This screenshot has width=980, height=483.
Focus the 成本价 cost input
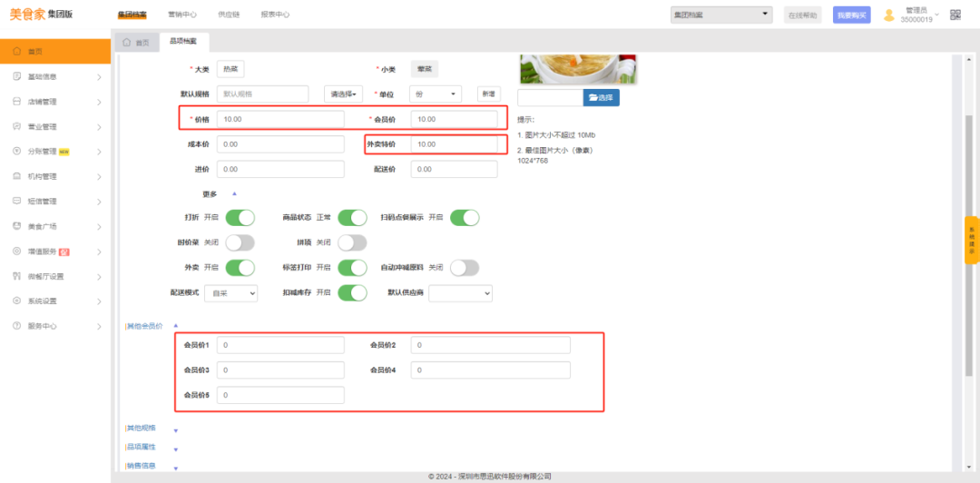pyautogui.click(x=280, y=143)
